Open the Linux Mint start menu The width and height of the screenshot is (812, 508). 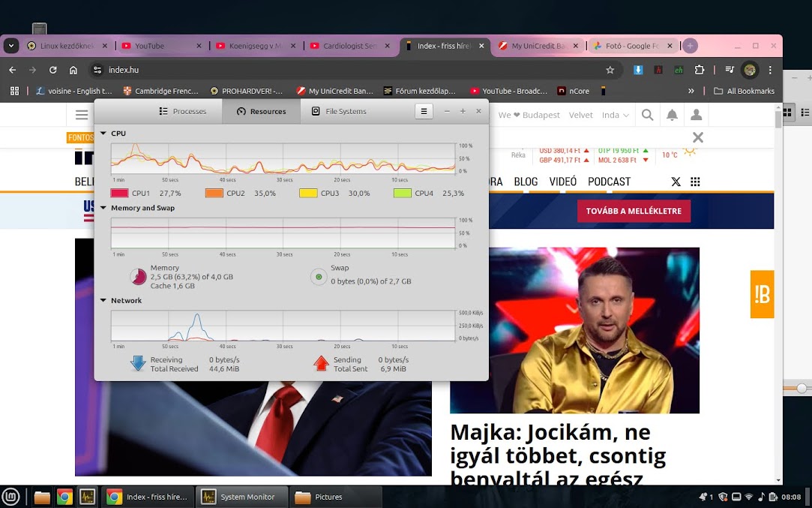pyautogui.click(x=11, y=497)
